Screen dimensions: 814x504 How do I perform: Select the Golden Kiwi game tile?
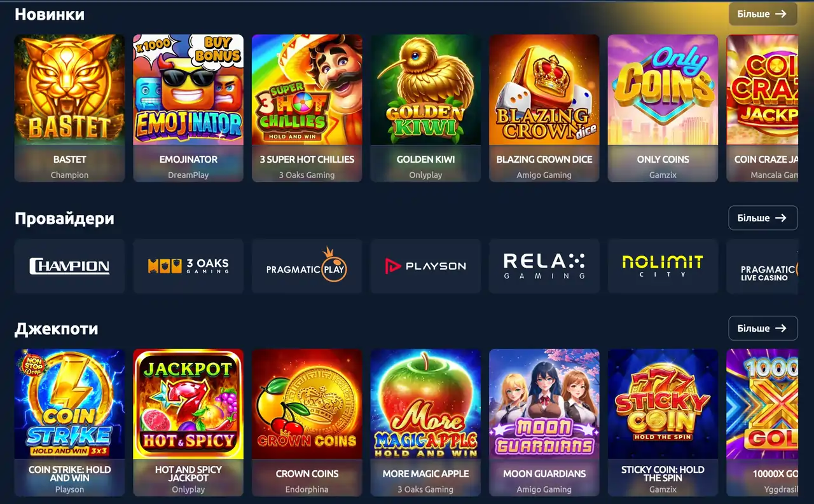click(425, 108)
